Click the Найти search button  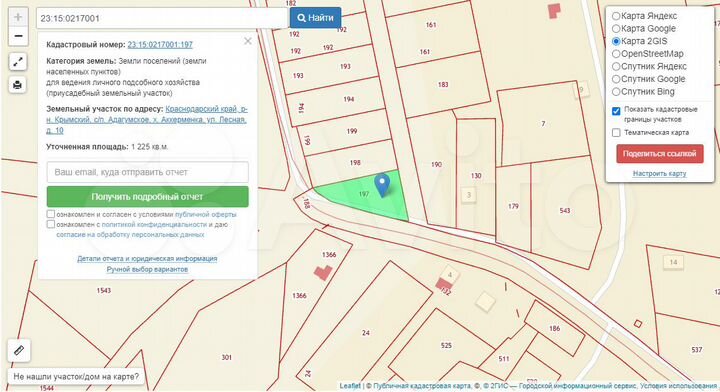click(315, 18)
